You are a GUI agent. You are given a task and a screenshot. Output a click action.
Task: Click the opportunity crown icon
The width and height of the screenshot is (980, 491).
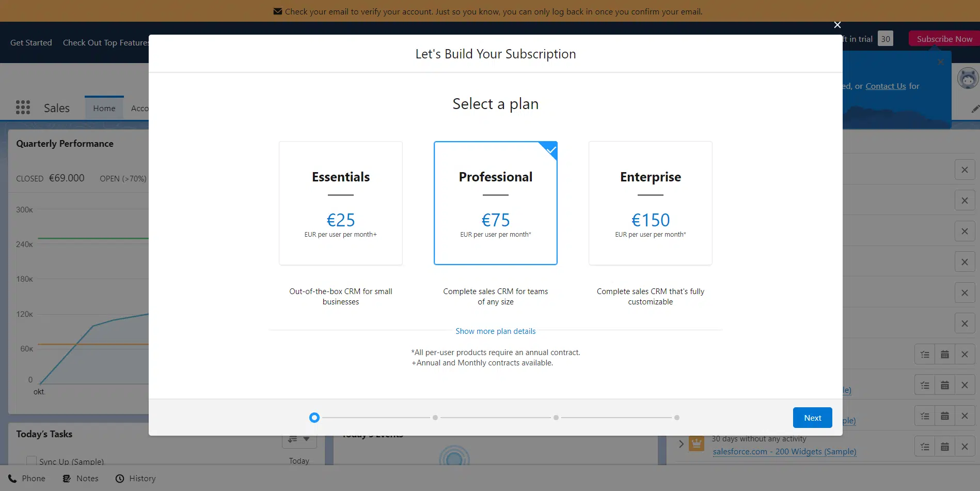[697, 443]
